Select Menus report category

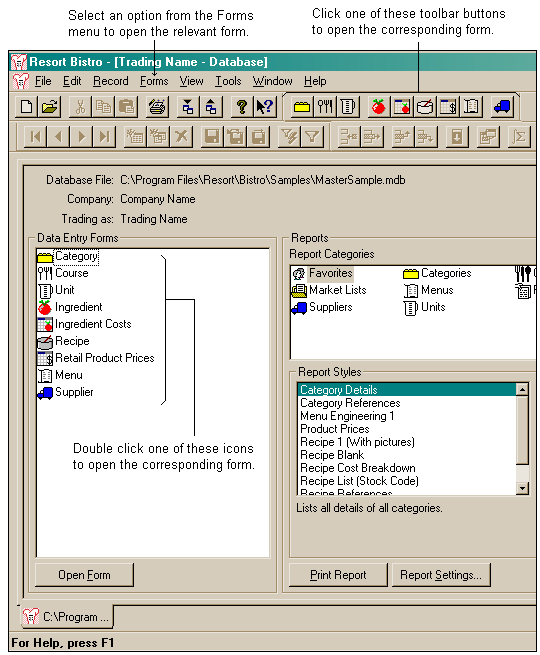point(428,290)
